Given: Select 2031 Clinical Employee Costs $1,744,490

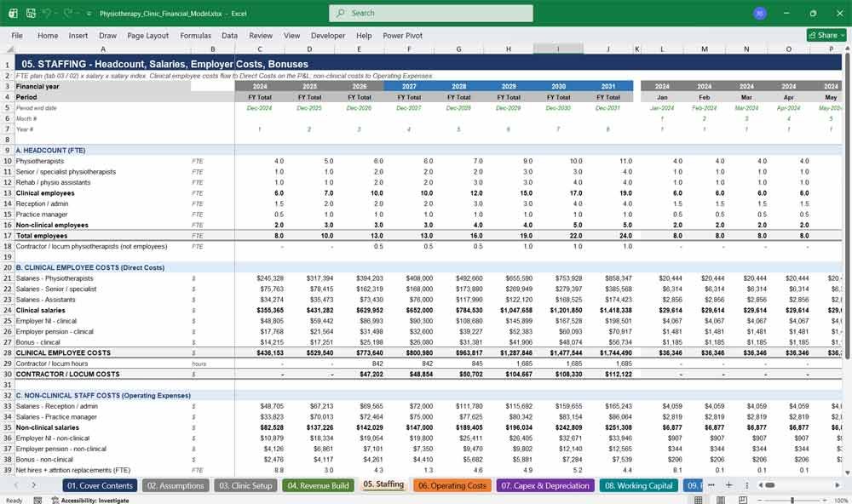Looking at the screenshot, I should [608, 353].
